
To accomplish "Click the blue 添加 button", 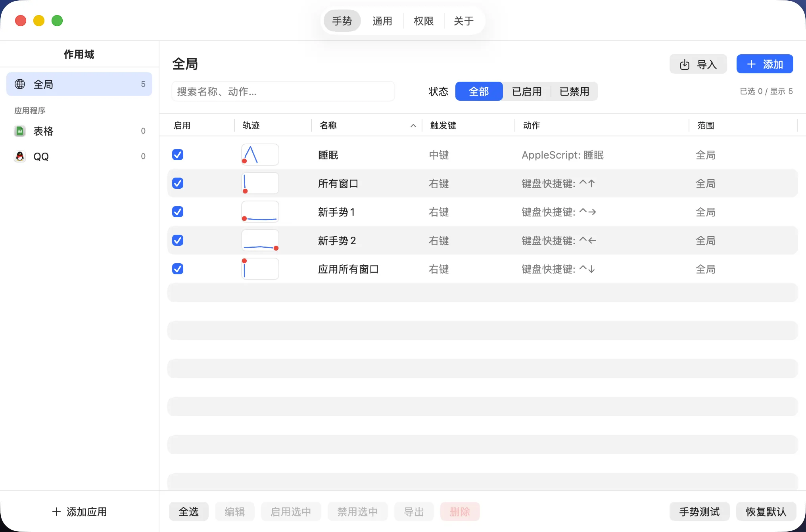I will click(765, 64).
